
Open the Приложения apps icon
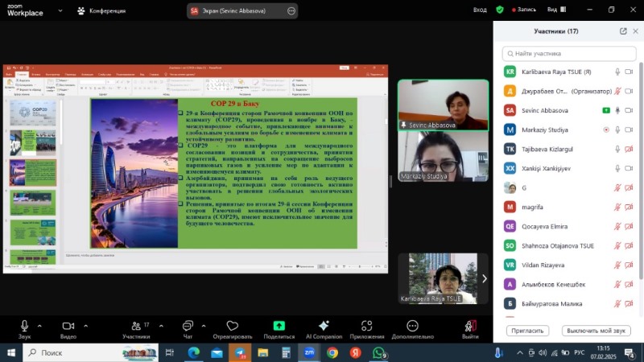[367, 326]
